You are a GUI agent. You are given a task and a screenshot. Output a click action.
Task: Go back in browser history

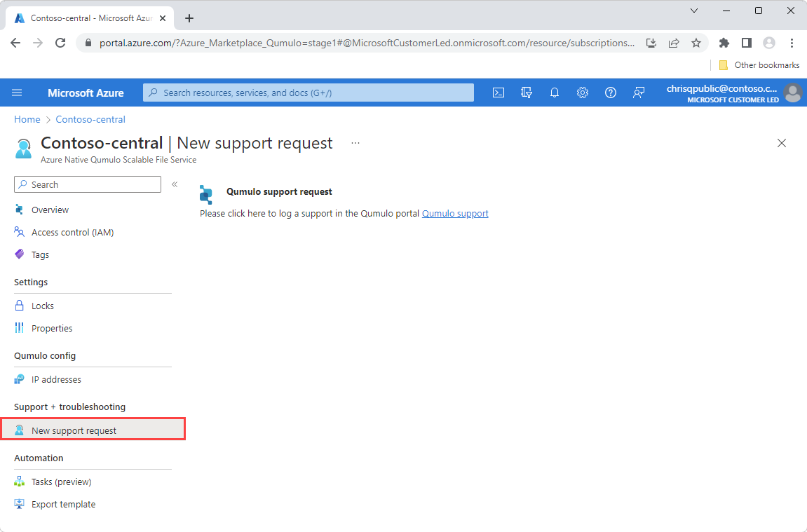[x=15, y=43]
